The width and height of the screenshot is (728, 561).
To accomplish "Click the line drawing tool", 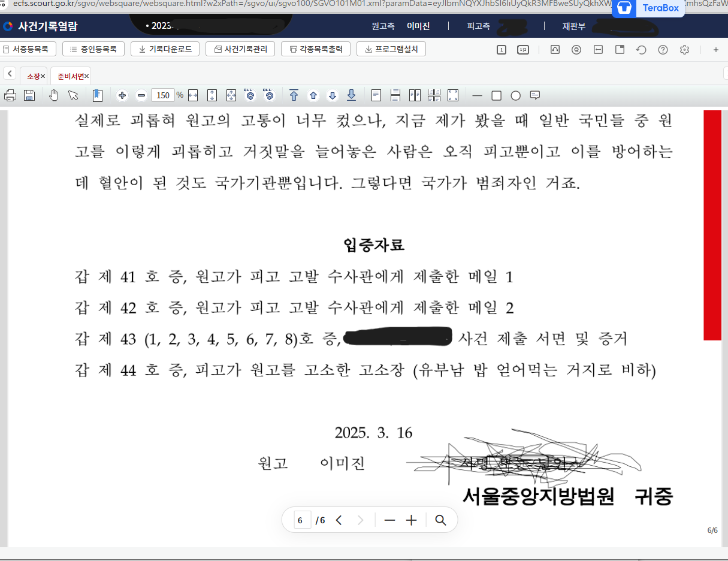I will (478, 95).
